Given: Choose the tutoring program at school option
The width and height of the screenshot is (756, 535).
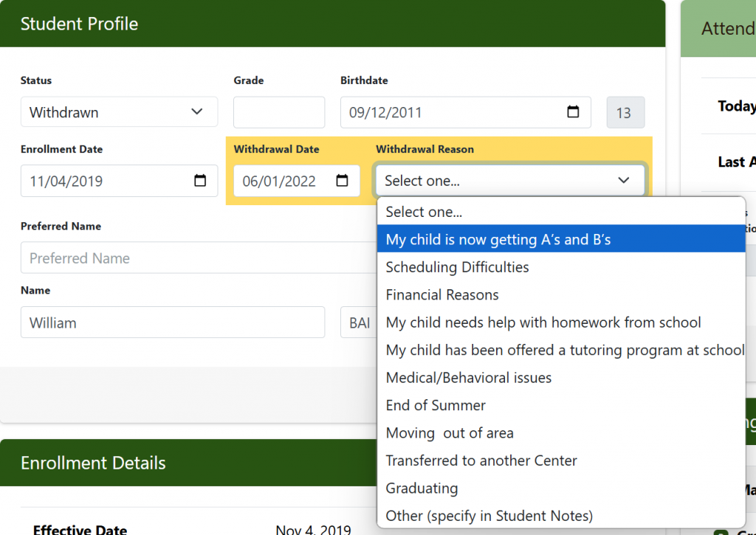Looking at the screenshot, I should (x=565, y=350).
